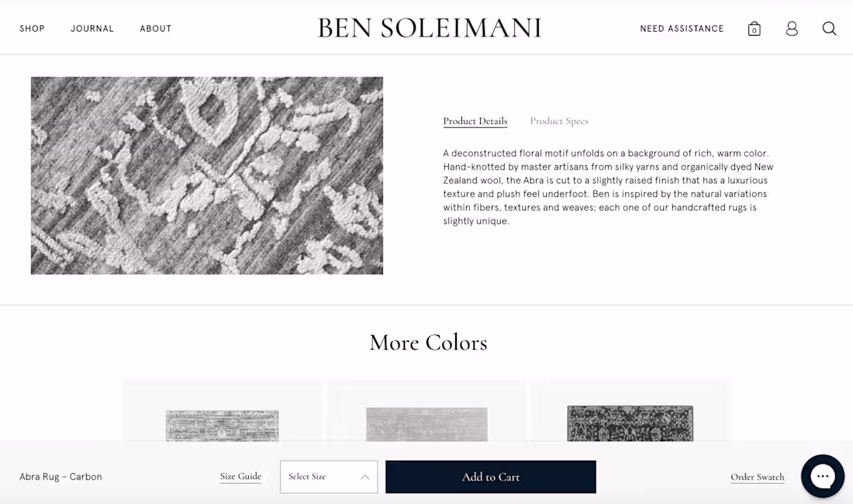Select the light gray rug thumbnail under More Colors

426,425
